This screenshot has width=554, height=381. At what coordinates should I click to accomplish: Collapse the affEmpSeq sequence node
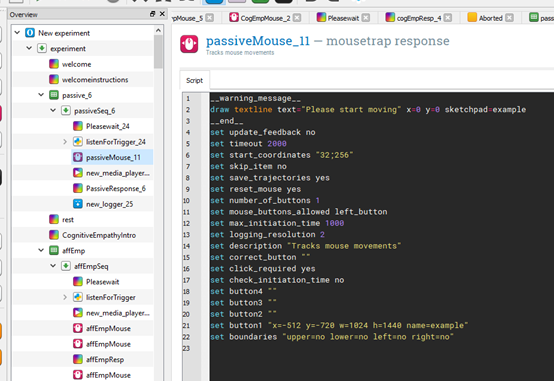point(53,266)
